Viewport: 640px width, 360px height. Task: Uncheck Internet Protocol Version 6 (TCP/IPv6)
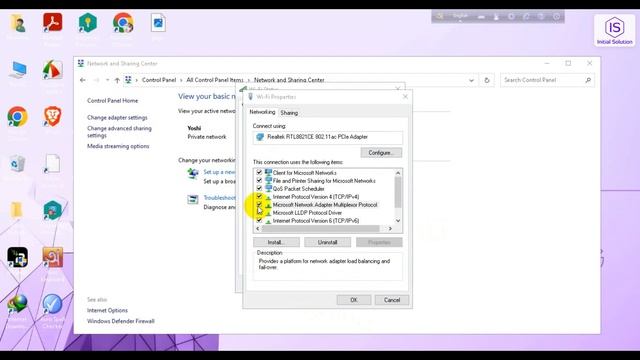point(259,220)
